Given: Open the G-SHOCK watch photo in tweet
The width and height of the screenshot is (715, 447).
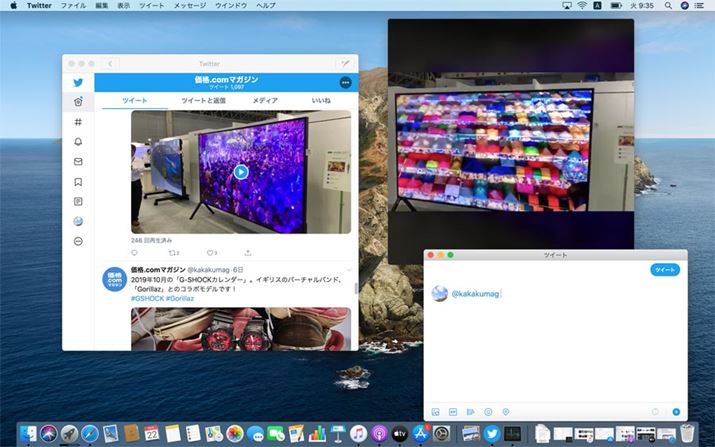Looking at the screenshot, I should [241, 329].
